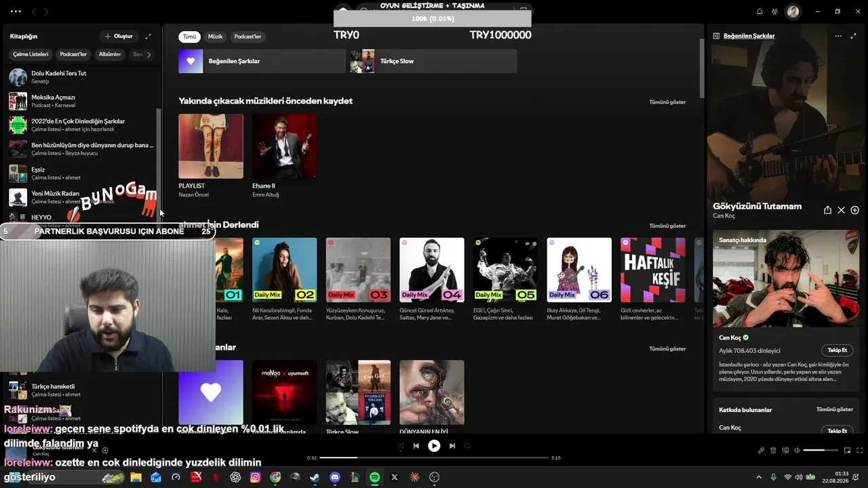Mute the Spotify volume

797,451
